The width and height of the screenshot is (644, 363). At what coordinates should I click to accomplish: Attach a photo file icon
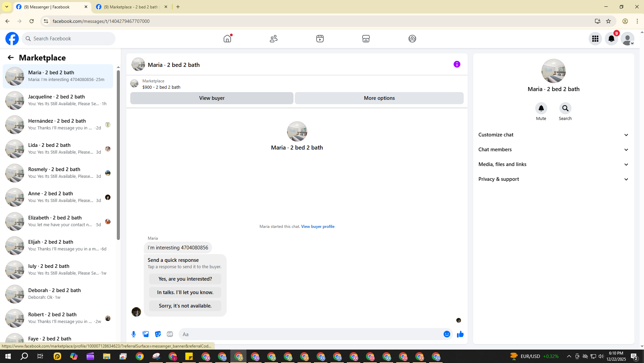point(146,334)
